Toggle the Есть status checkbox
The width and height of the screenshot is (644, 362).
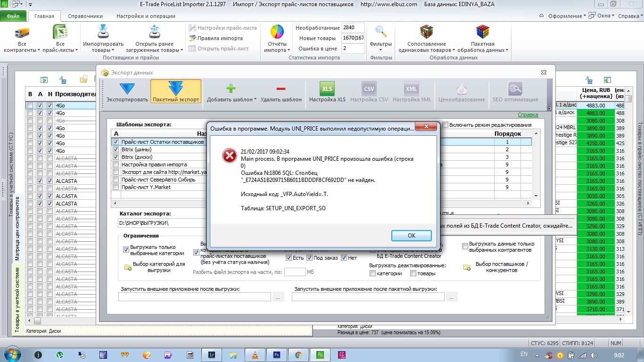click(289, 258)
